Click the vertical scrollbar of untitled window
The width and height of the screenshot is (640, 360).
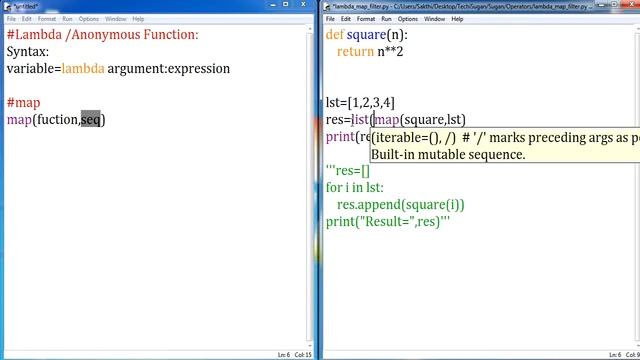310,186
